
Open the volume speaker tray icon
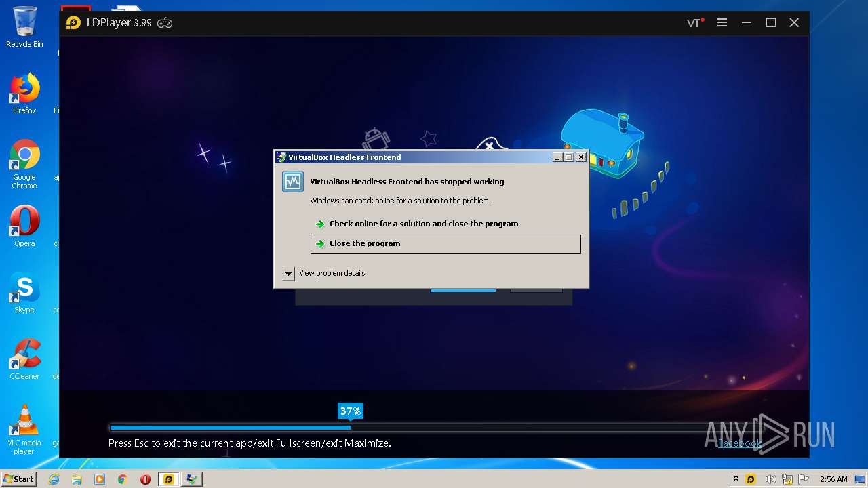tap(770, 479)
